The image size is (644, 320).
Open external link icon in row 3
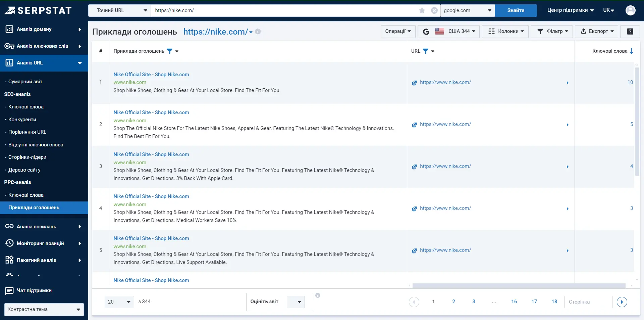[x=414, y=167]
